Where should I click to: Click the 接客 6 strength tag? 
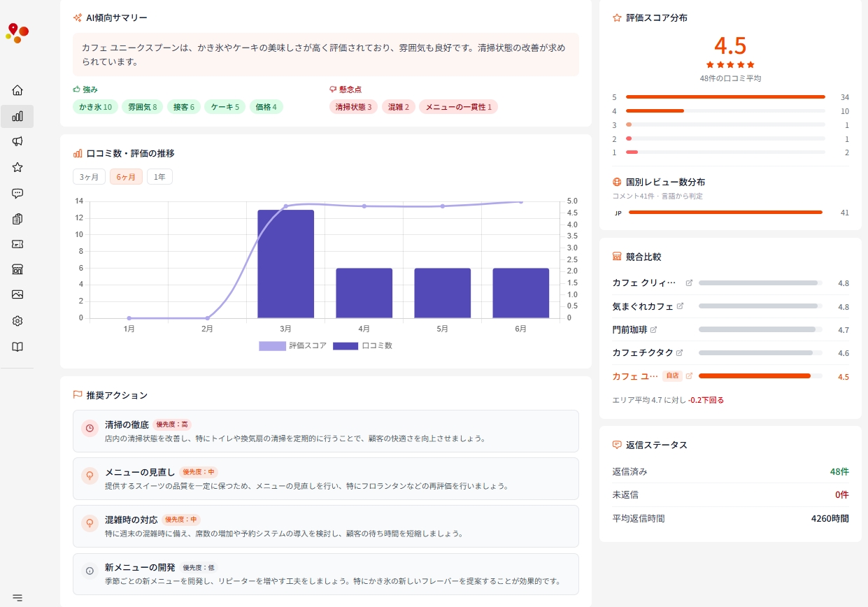[184, 107]
